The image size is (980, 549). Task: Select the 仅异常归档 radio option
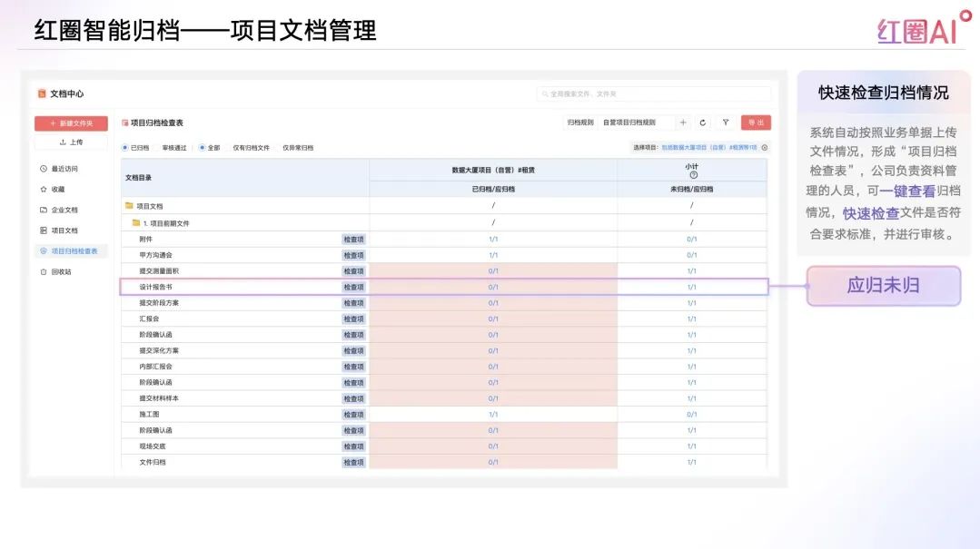297,147
